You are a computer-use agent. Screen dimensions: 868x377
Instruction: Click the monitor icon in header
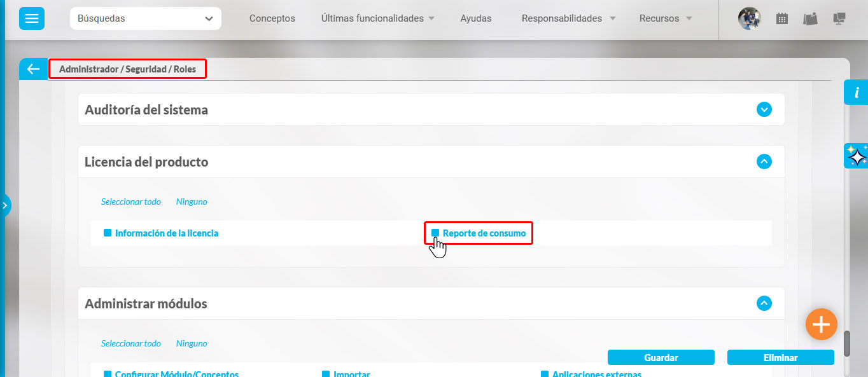pos(839,19)
